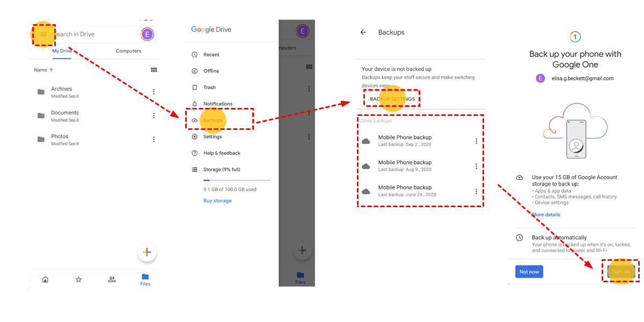Tap the Not now button

pyautogui.click(x=529, y=272)
